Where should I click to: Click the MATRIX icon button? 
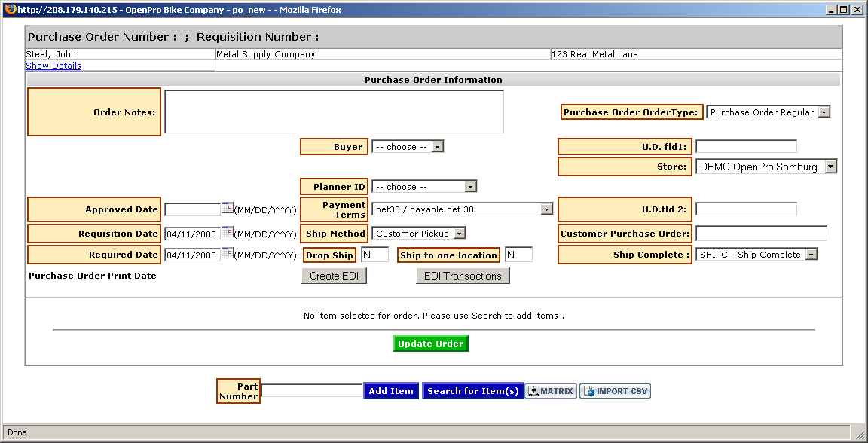[x=552, y=391]
